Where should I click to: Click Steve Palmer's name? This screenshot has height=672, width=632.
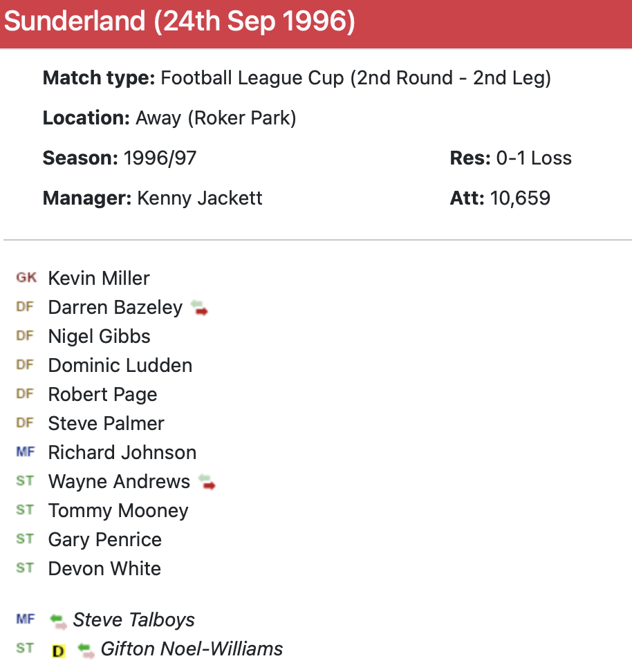pos(106,424)
